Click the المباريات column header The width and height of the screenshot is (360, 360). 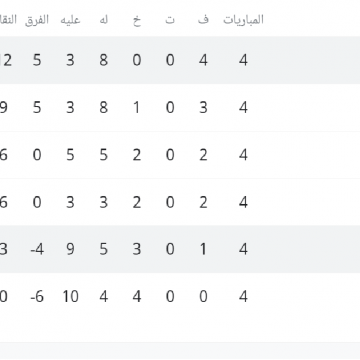click(x=243, y=20)
